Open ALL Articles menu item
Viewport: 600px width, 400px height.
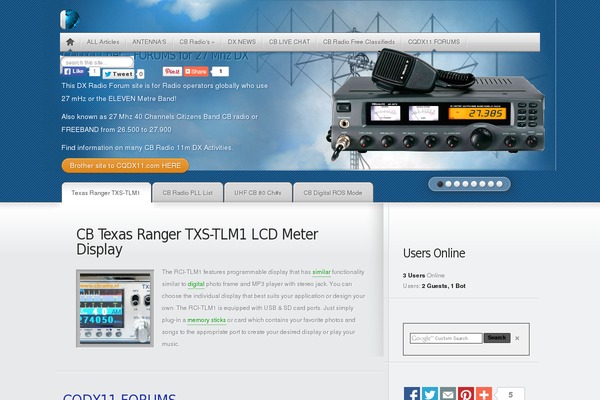103,42
